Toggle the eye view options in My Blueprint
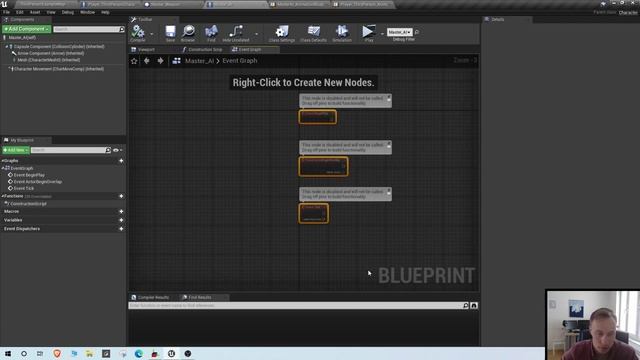Image resolution: width=640 pixels, height=360 pixels. point(117,150)
